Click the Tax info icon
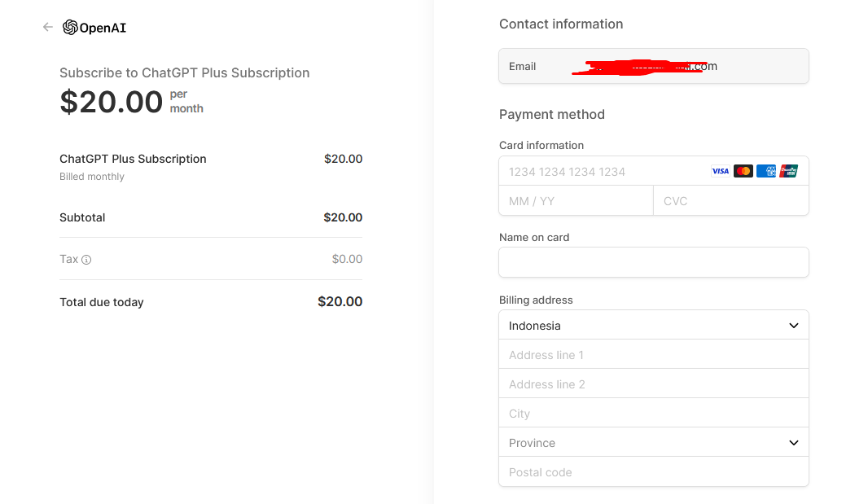 pyautogui.click(x=86, y=259)
